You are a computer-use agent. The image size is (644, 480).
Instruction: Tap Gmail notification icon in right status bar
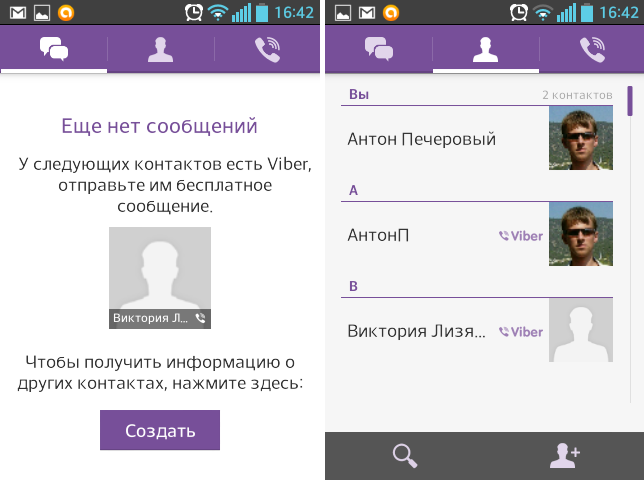click(x=367, y=13)
